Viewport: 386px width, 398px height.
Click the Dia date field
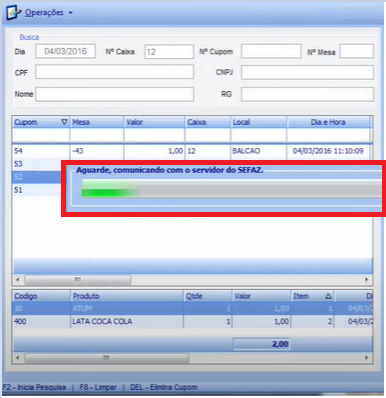pyautogui.click(x=65, y=51)
